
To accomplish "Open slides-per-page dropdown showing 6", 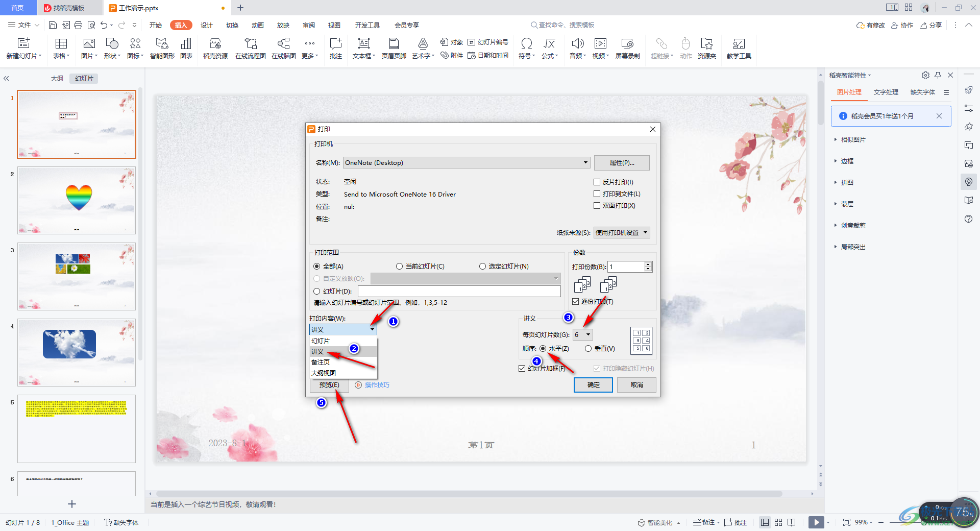I will tap(583, 334).
